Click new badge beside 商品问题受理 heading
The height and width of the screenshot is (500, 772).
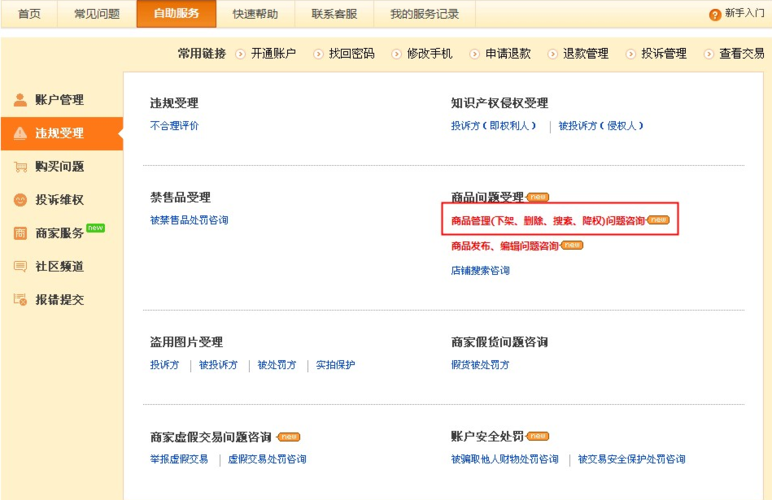[x=538, y=197]
